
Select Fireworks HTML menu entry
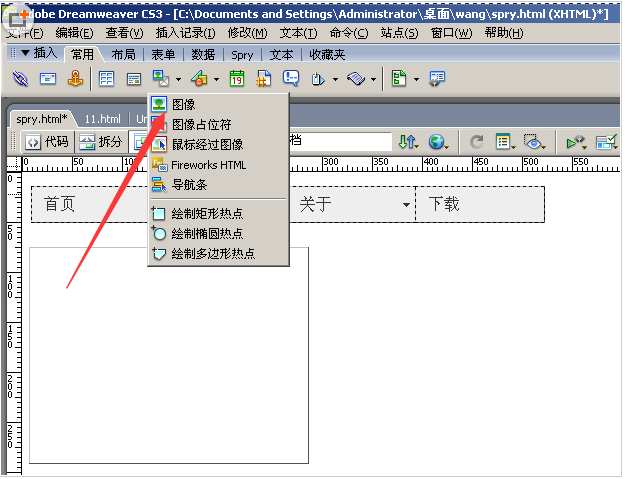218,165
